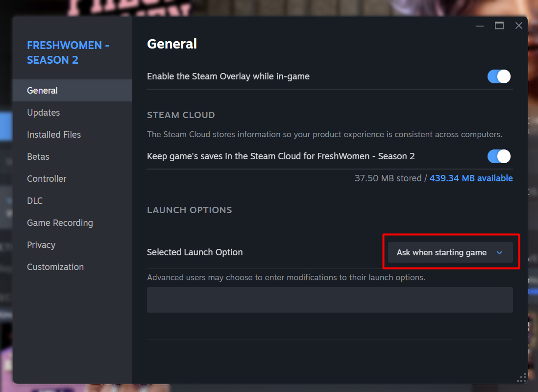
Task: Go to Installed Files settings
Action: click(x=54, y=135)
